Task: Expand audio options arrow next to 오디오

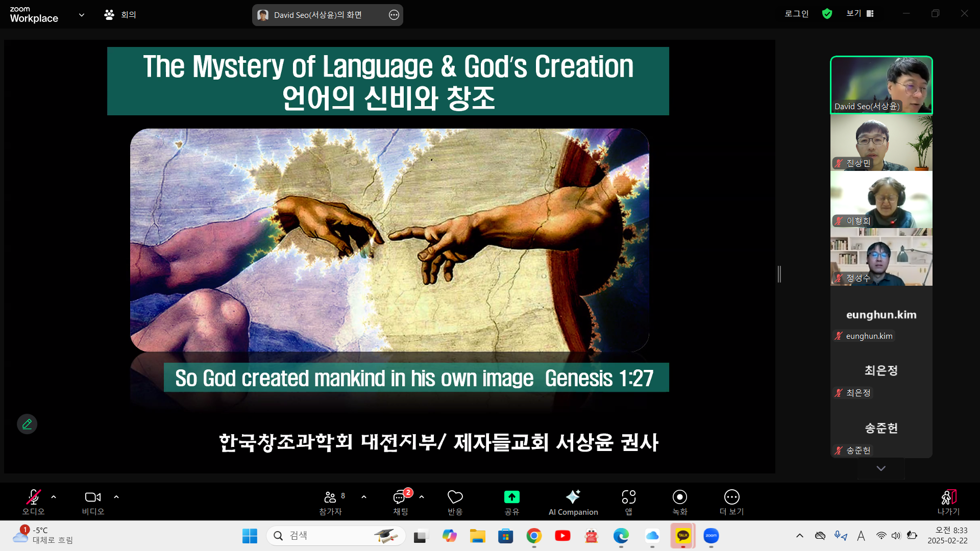Action: click(x=54, y=497)
